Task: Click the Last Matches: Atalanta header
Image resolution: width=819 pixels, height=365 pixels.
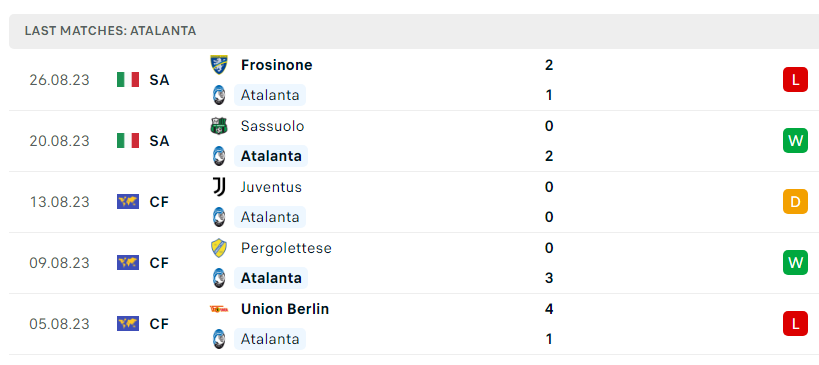Action: click(110, 31)
